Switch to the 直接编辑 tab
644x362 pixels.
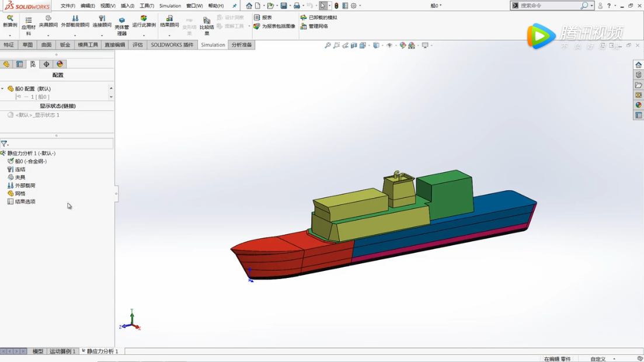(x=114, y=45)
